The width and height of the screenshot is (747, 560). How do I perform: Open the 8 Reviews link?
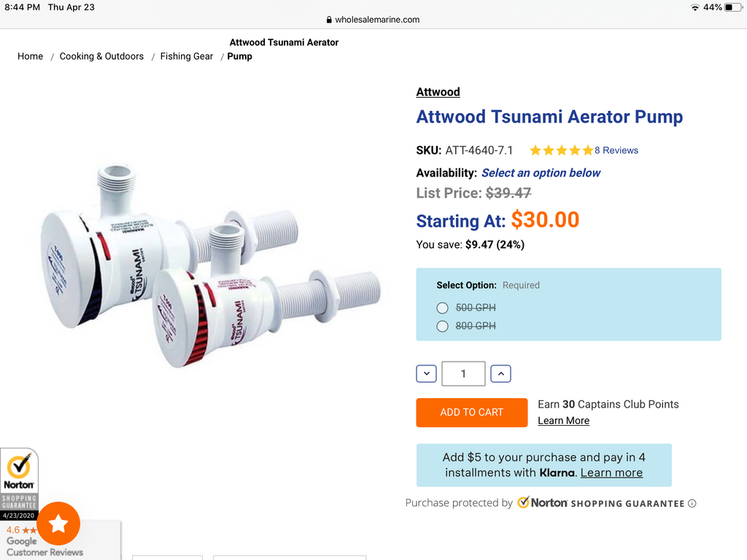coord(616,150)
